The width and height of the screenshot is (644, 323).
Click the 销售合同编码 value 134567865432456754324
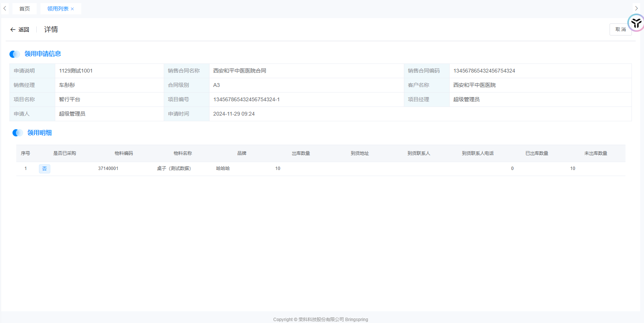[x=484, y=71]
